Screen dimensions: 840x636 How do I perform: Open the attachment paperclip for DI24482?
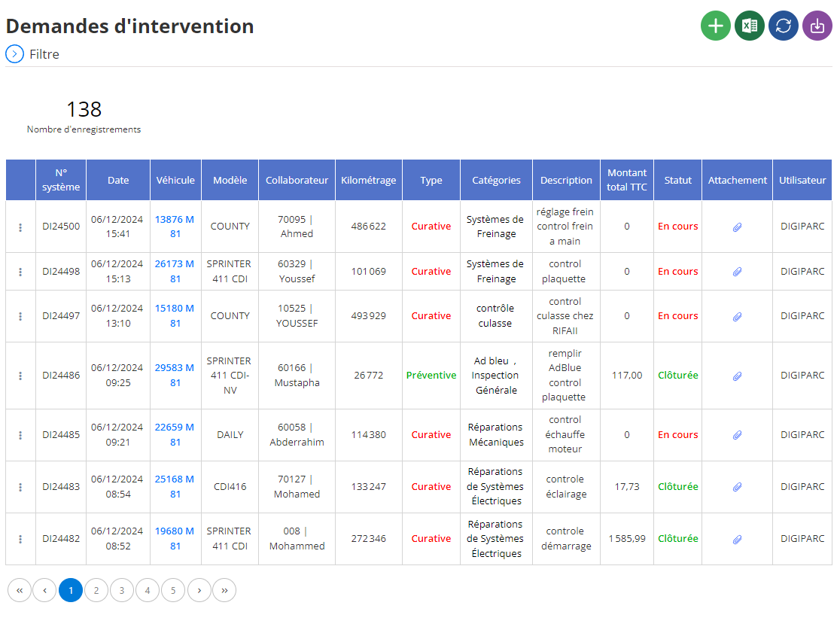pos(737,540)
